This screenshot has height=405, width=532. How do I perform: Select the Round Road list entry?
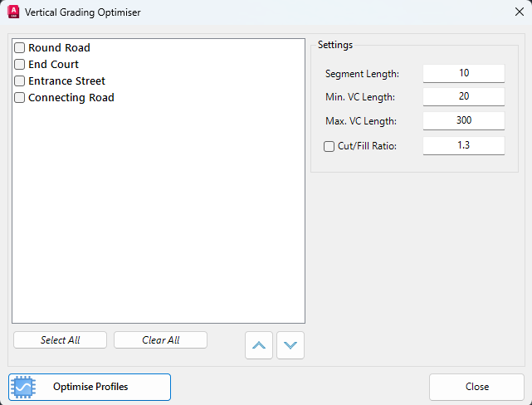[60, 48]
